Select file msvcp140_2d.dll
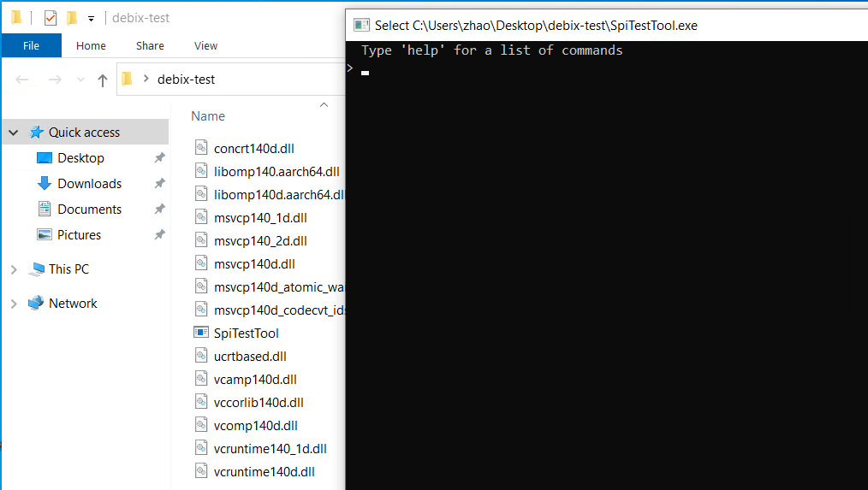This screenshot has width=868, height=490. [x=260, y=241]
